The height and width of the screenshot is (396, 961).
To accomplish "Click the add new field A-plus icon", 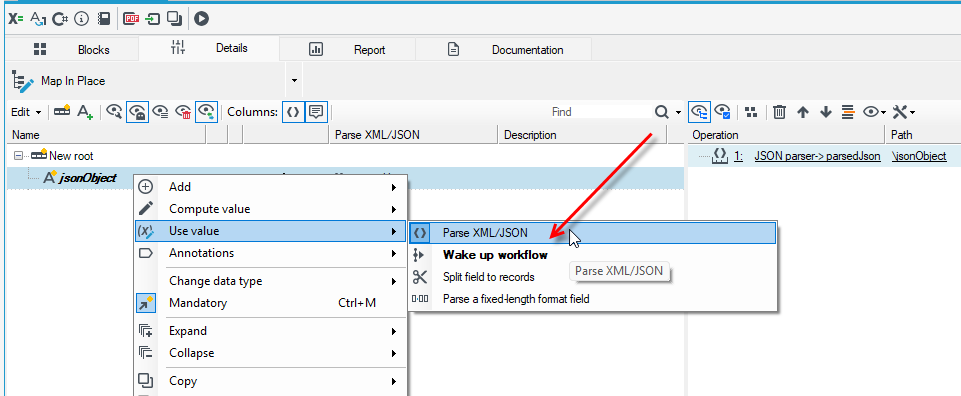I will point(85,112).
